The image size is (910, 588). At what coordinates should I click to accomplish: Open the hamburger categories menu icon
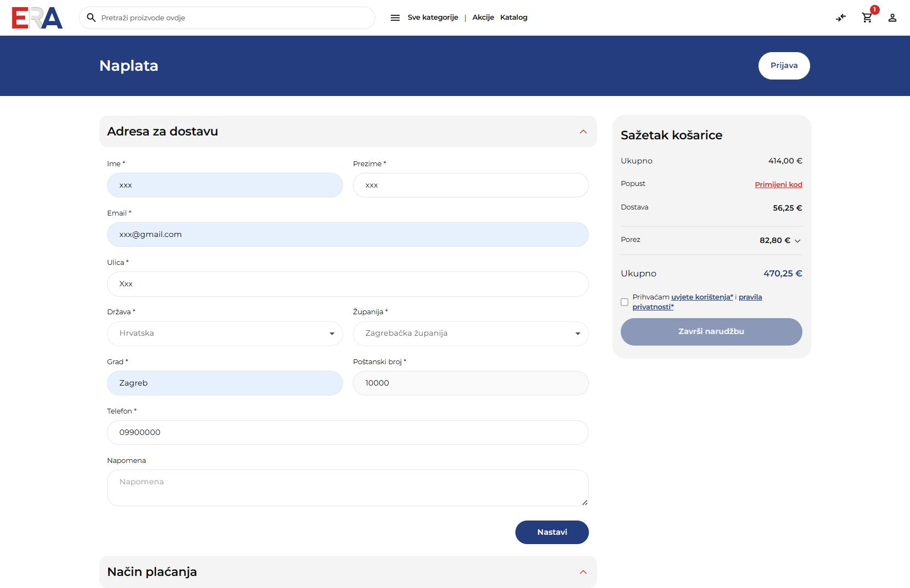tap(395, 18)
